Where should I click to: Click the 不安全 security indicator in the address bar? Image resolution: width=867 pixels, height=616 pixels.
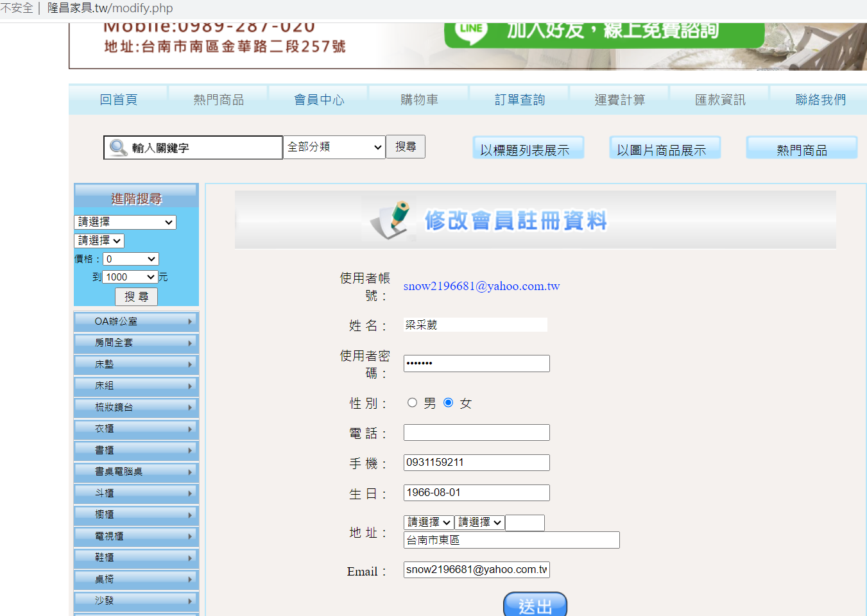(17, 8)
